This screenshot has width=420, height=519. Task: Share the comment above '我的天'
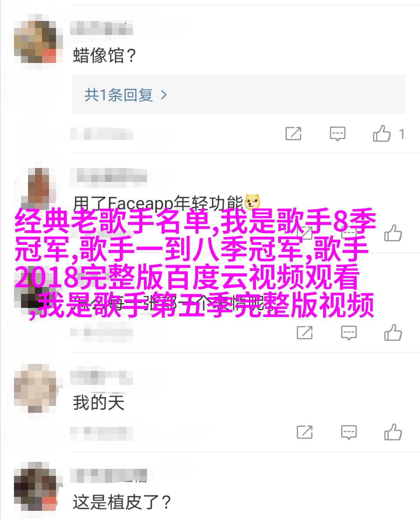click(304, 333)
